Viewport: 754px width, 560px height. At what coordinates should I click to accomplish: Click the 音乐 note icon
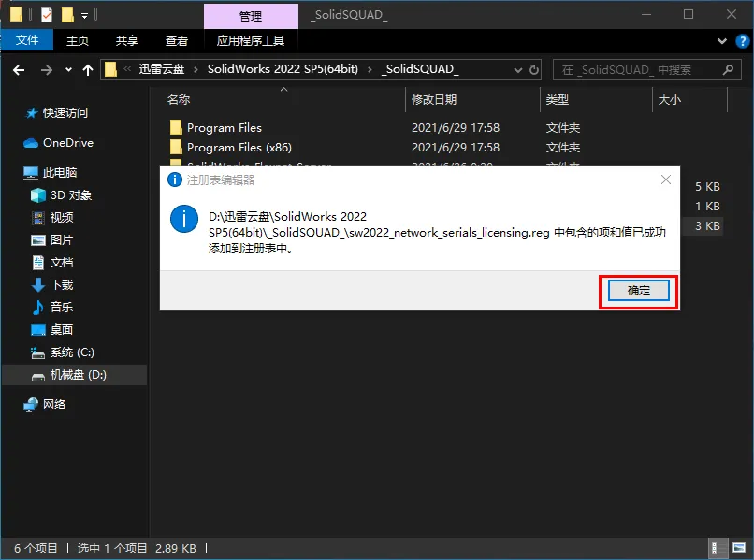pos(37,308)
